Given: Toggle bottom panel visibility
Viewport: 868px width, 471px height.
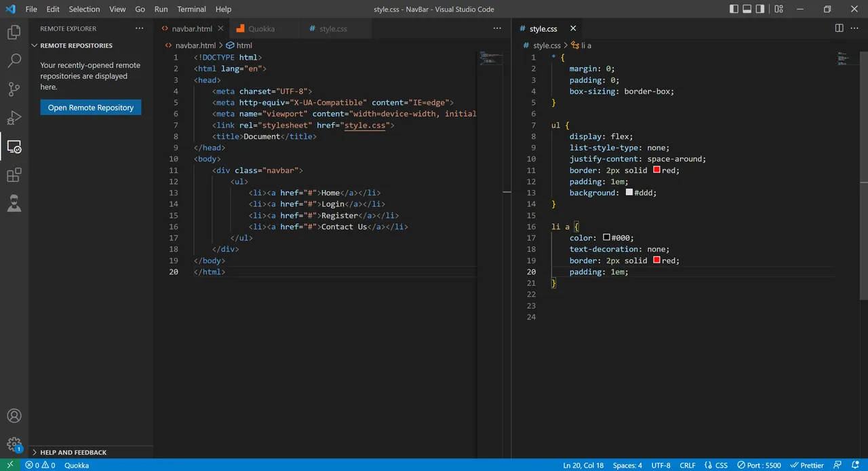Looking at the screenshot, I should (747, 9).
